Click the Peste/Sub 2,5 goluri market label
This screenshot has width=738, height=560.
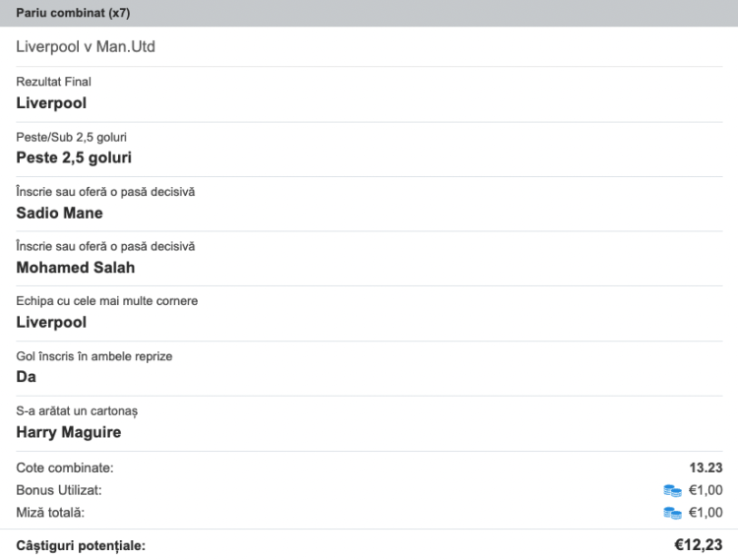click(x=72, y=137)
